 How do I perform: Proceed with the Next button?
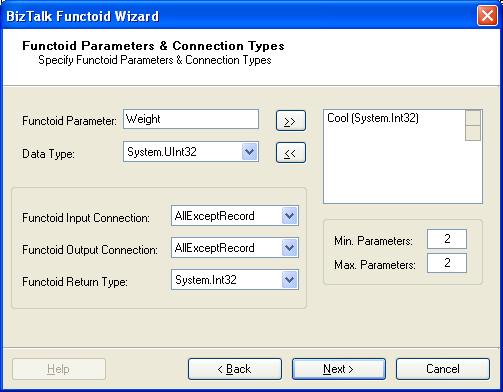pos(339,369)
